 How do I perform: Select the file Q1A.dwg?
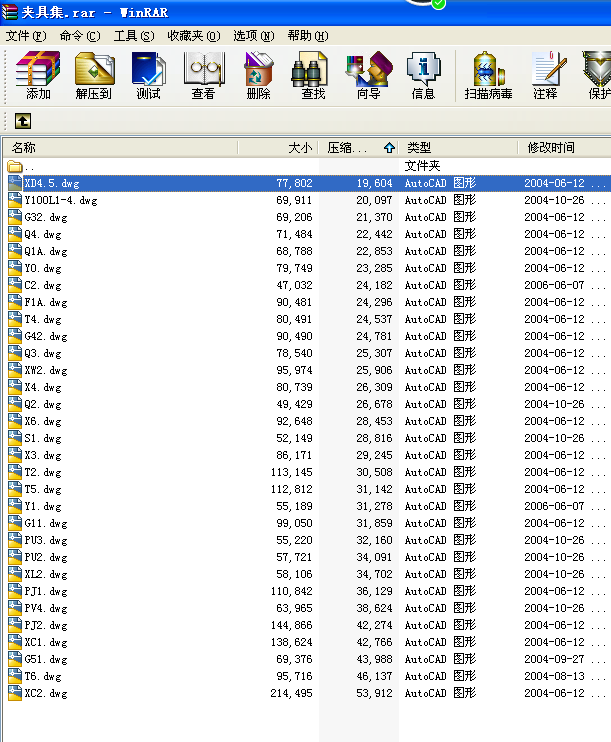[46, 251]
